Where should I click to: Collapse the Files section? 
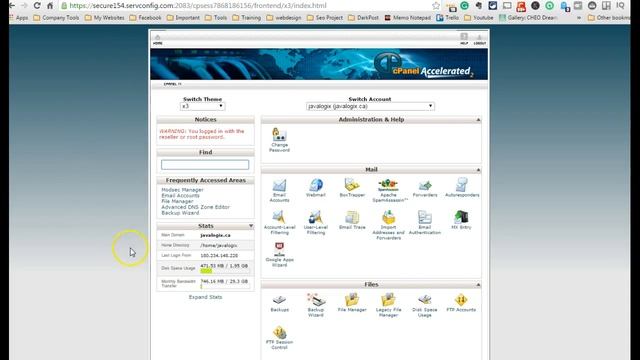pyautogui.click(x=478, y=284)
